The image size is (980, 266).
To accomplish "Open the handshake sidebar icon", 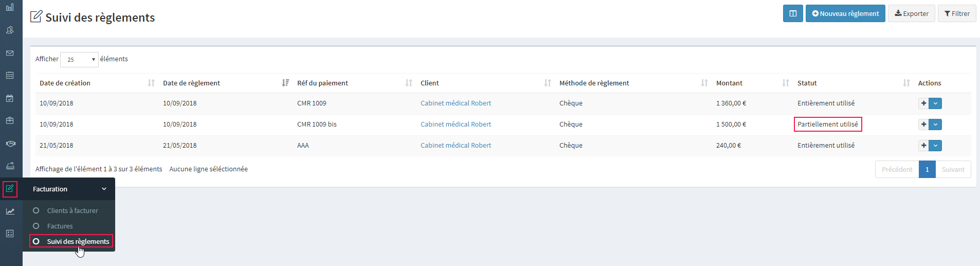I will point(10,144).
